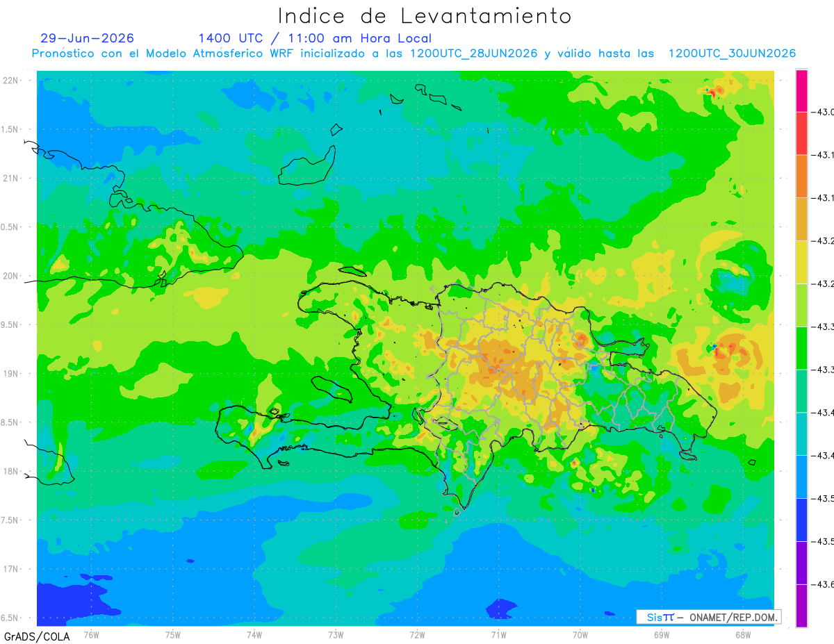834x644 pixels.
Task: Click the 71W longitude label
Action: click(498, 634)
